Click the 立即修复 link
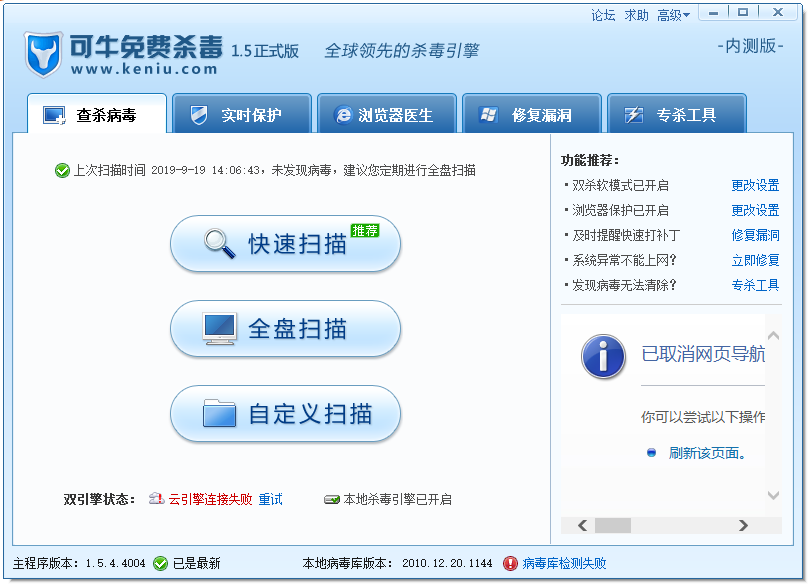 point(755,260)
